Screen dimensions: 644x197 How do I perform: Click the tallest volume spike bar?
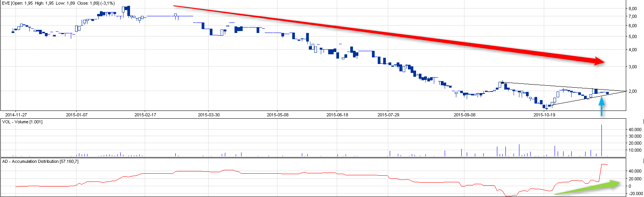602,140
